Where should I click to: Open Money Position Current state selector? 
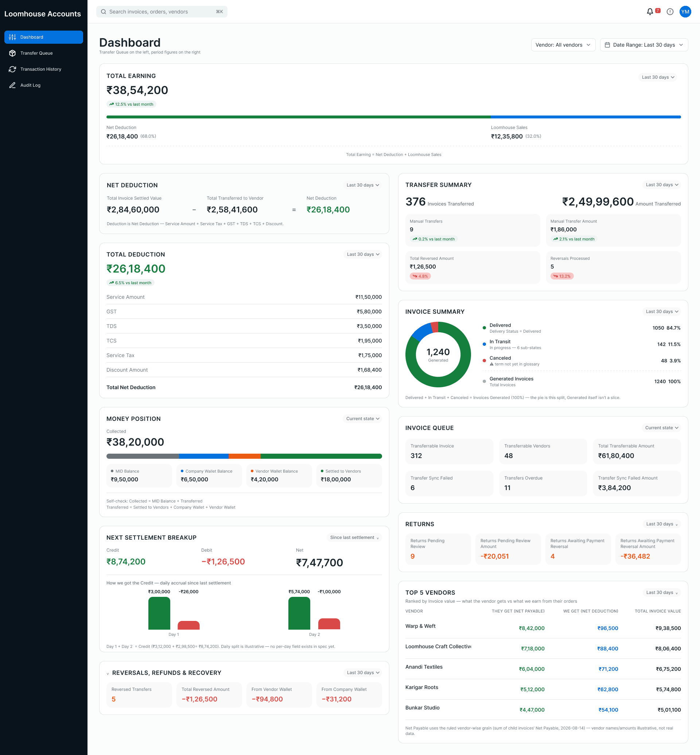point(362,419)
